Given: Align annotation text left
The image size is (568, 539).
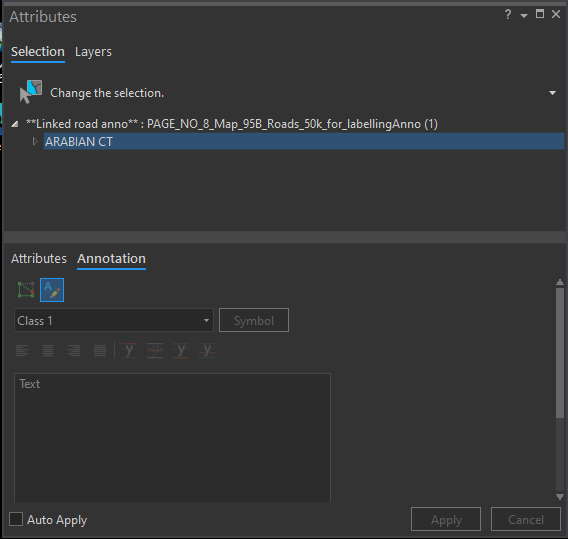Looking at the screenshot, I should (22, 351).
